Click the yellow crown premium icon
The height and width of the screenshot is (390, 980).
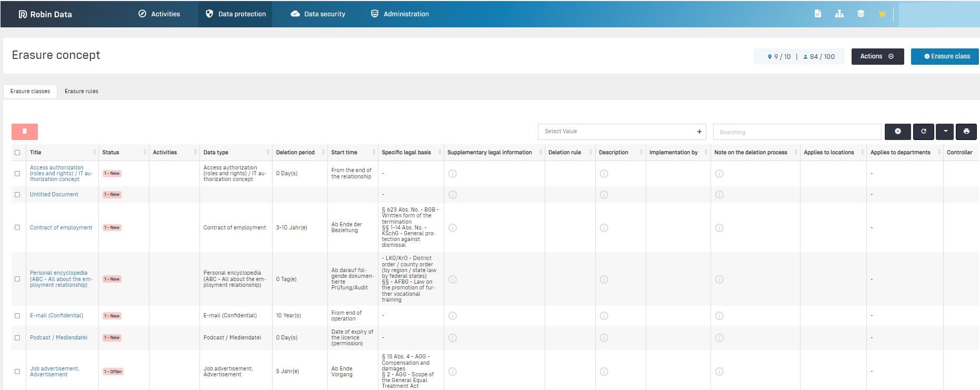pyautogui.click(x=882, y=14)
